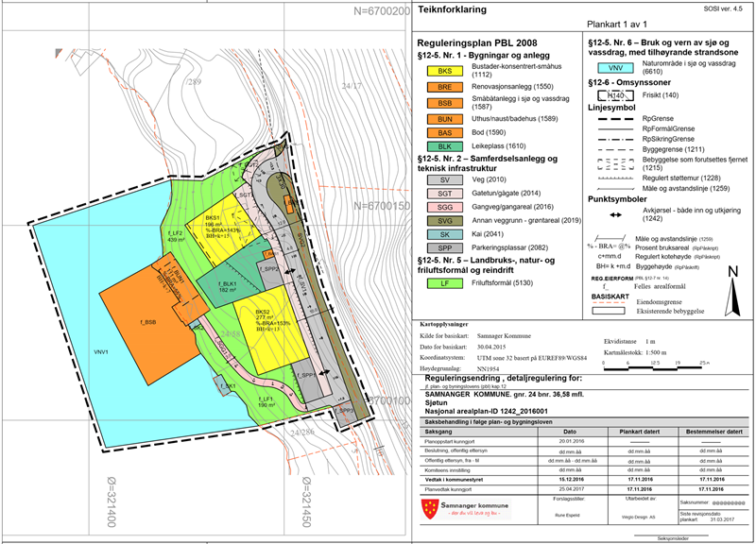Click the Avkjørsel double-arrow symbol in legend

[615, 214]
